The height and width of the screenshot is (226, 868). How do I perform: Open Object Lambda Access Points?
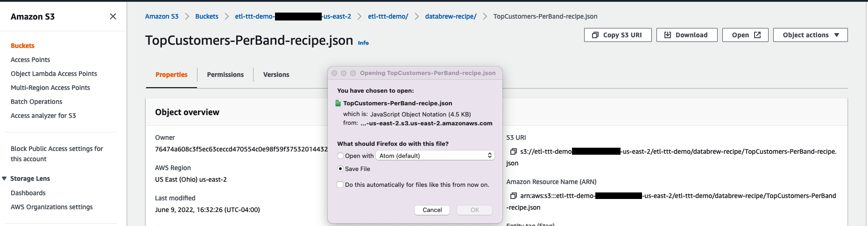point(54,74)
